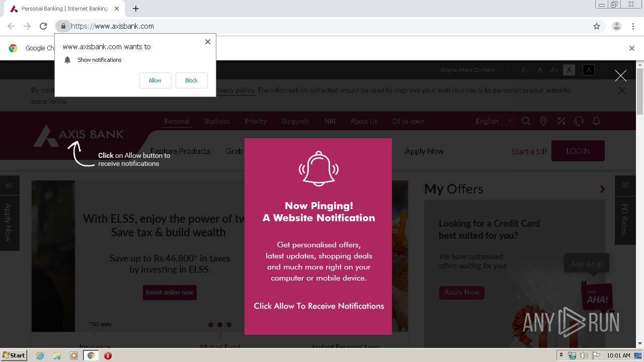Screen dimensions: 644x362
Task: Close the overlay with large X
Action: [x=621, y=75]
